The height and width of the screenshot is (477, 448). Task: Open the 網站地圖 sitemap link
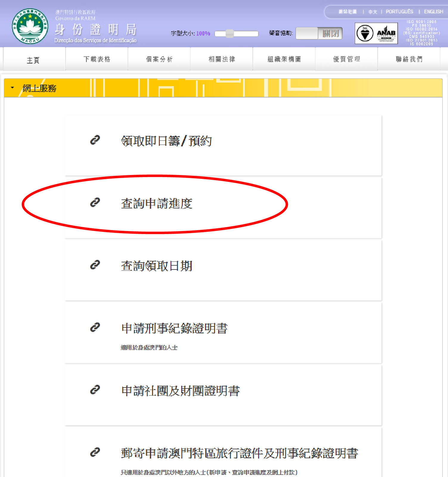pos(348,12)
